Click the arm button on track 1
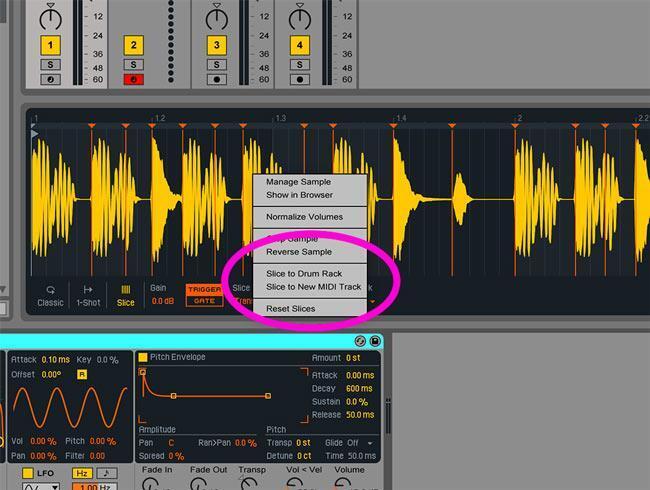The height and width of the screenshot is (490, 650). pos(51,79)
